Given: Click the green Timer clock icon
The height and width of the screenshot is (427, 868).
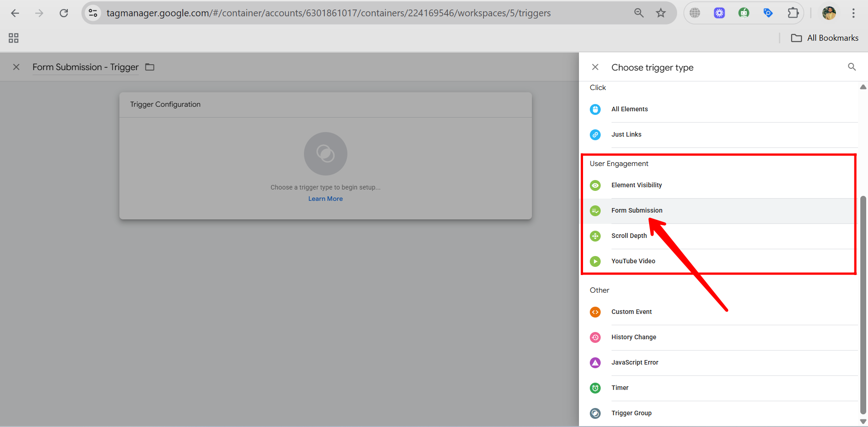Looking at the screenshot, I should [595, 388].
